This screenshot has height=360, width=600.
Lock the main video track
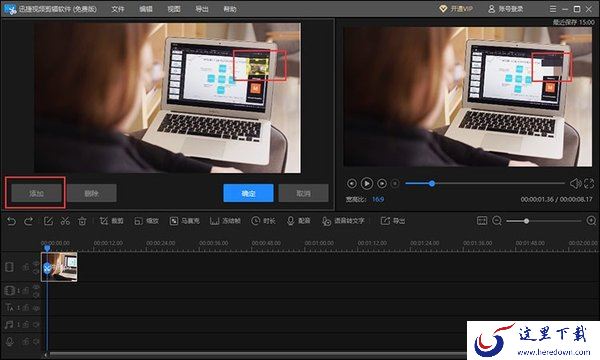point(26,267)
